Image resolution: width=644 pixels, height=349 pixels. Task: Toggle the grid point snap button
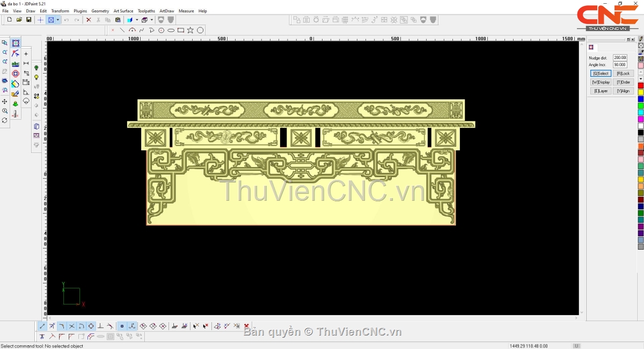tap(122, 326)
